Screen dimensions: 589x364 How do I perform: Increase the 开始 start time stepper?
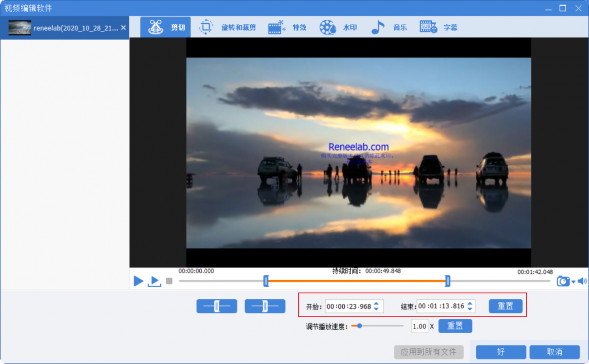[377, 303]
